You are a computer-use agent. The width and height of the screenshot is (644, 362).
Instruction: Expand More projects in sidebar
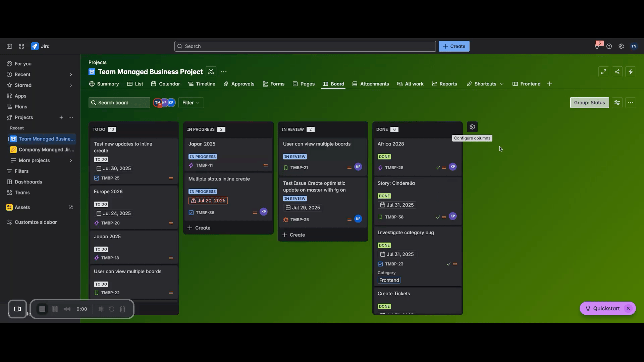[x=71, y=160]
